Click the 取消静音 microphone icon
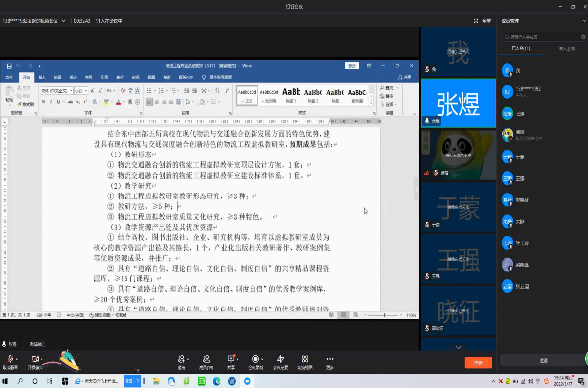 9,359
